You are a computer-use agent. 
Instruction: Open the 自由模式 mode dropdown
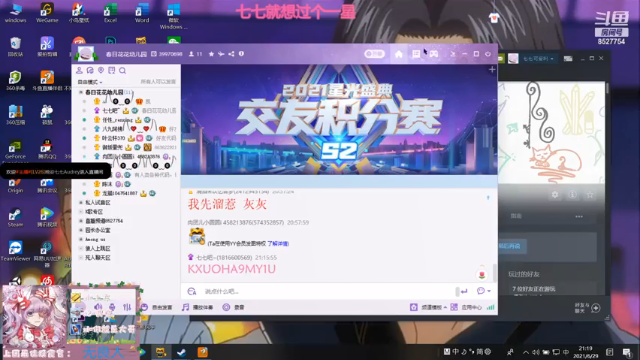pyautogui.click(x=90, y=82)
